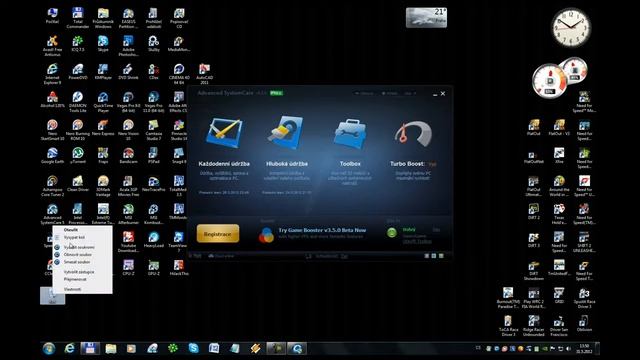Screen dimensions: 640x360
Task: Select the GRID game shortcut
Action: click(559, 296)
